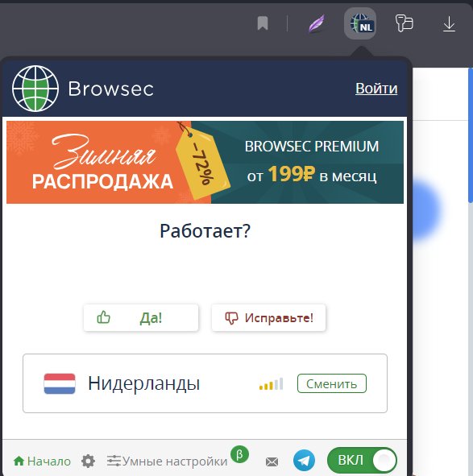The width and height of the screenshot is (473, 476).
Task: Open the Telegram channel icon
Action: (304, 461)
